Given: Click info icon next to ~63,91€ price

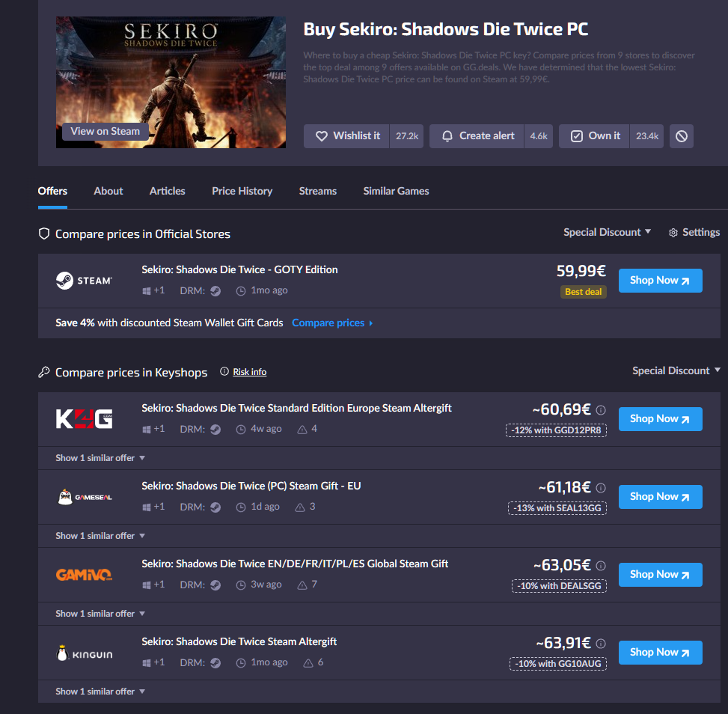Looking at the screenshot, I should 601,644.
